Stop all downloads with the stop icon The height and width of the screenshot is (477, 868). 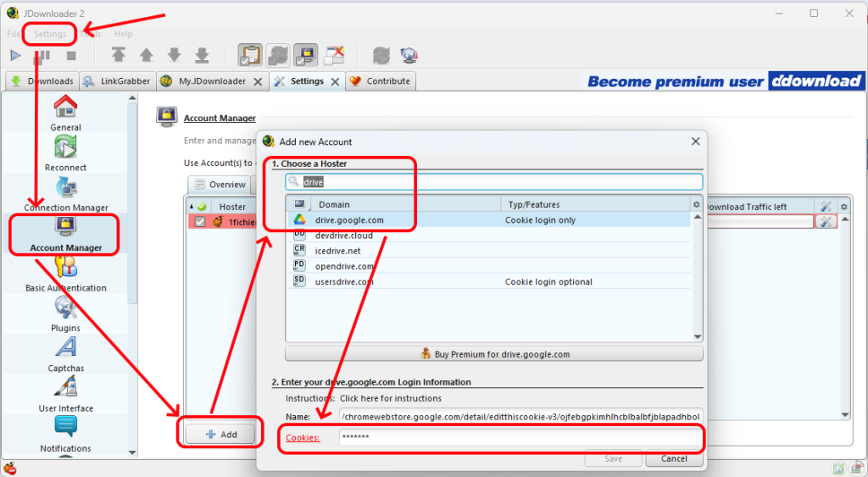pyautogui.click(x=71, y=55)
